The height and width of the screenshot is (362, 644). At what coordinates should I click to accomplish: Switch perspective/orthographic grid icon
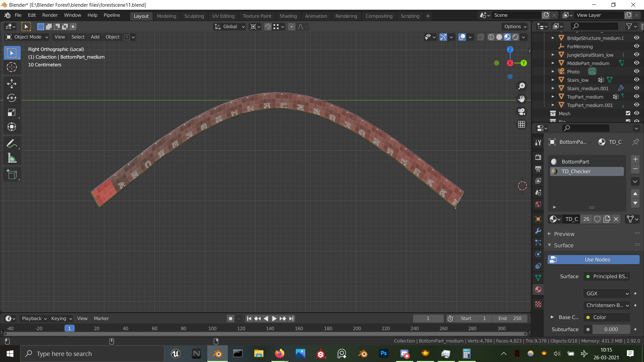coord(522,124)
